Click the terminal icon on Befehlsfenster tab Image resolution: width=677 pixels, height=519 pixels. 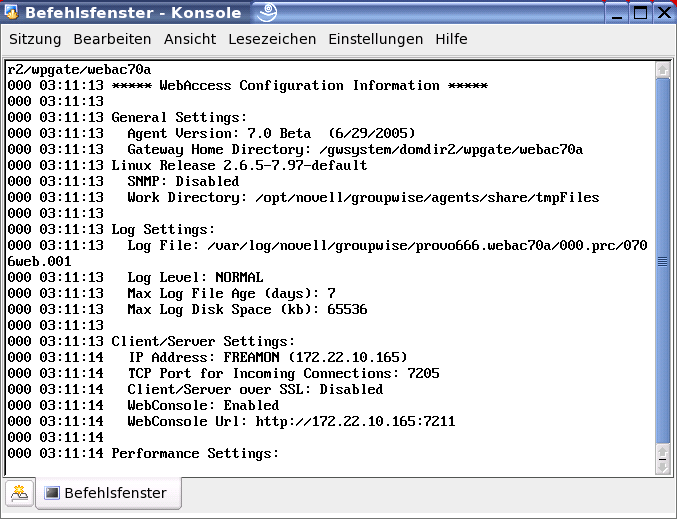pos(52,493)
